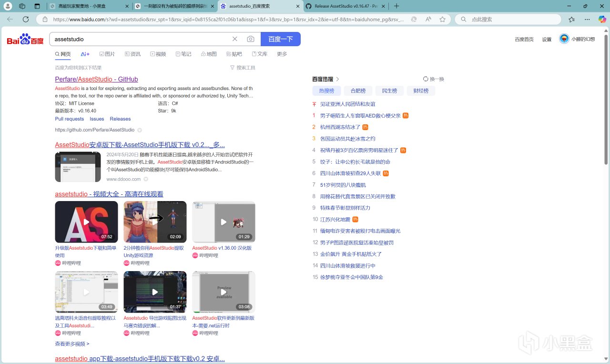Select the 视频 search tab

tap(158, 54)
